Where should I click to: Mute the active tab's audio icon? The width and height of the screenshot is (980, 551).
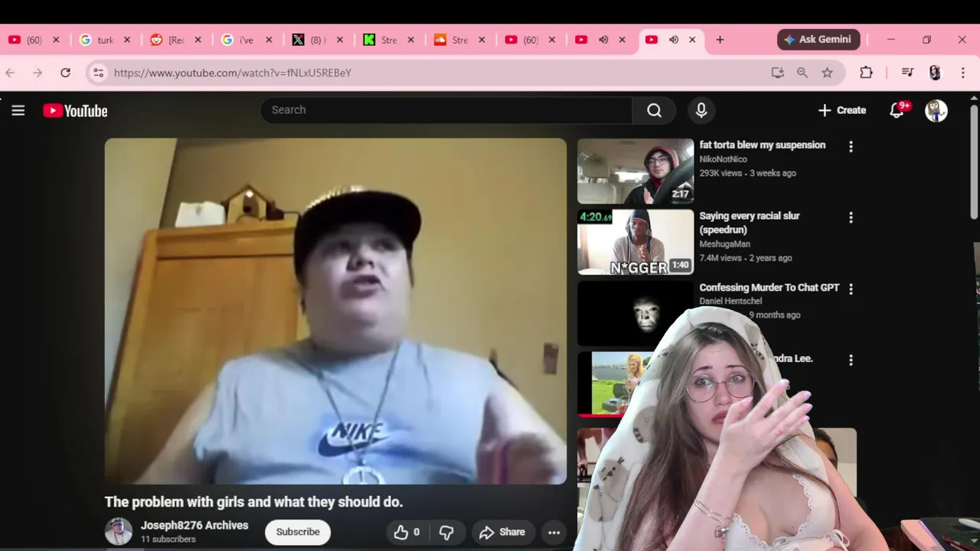tap(673, 40)
